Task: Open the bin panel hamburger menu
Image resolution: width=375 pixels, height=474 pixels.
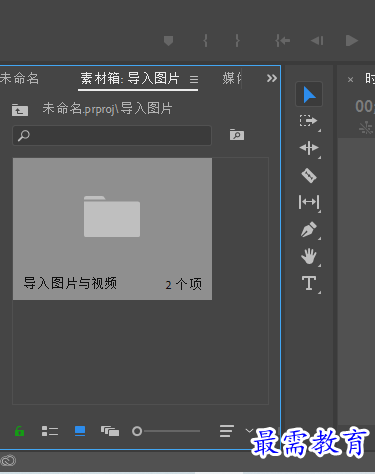Action: (194, 79)
